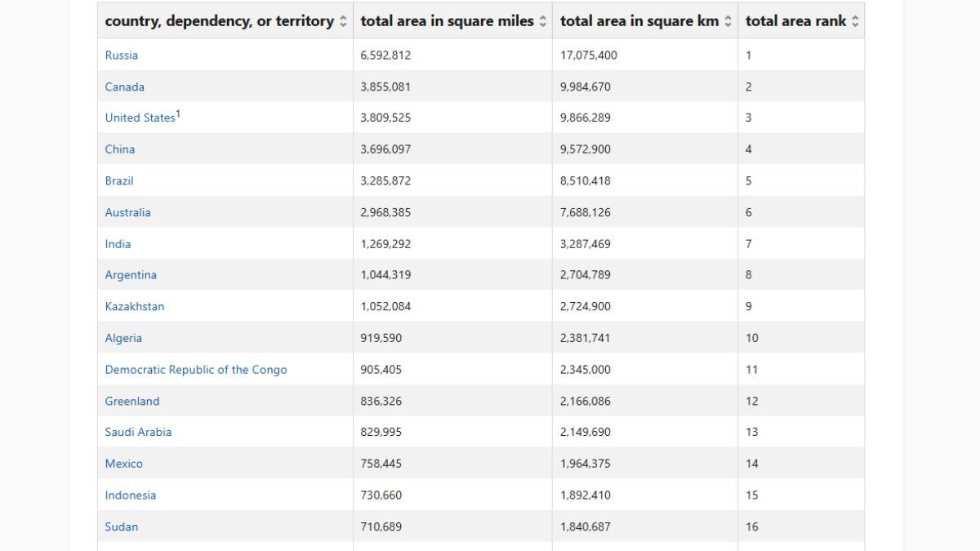Click sort arrows for total area square miles
Image resolution: width=980 pixels, height=551 pixels.
pyautogui.click(x=543, y=22)
